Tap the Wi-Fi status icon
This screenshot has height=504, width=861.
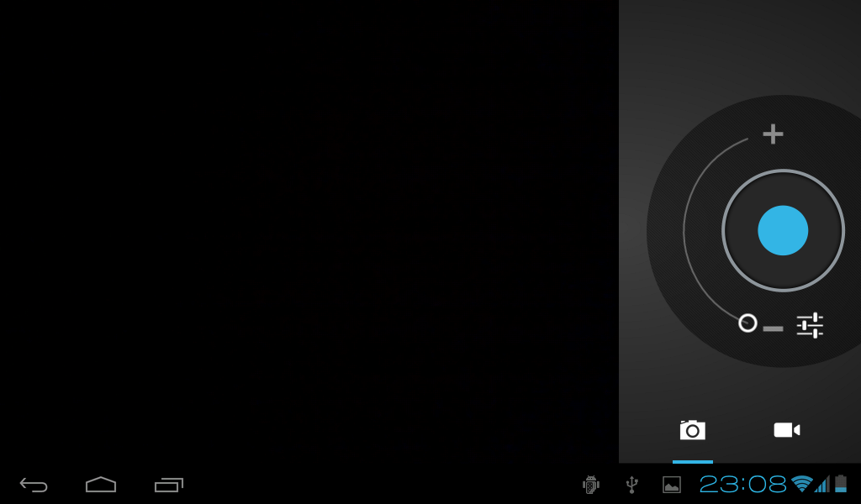click(x=801, y=484)
